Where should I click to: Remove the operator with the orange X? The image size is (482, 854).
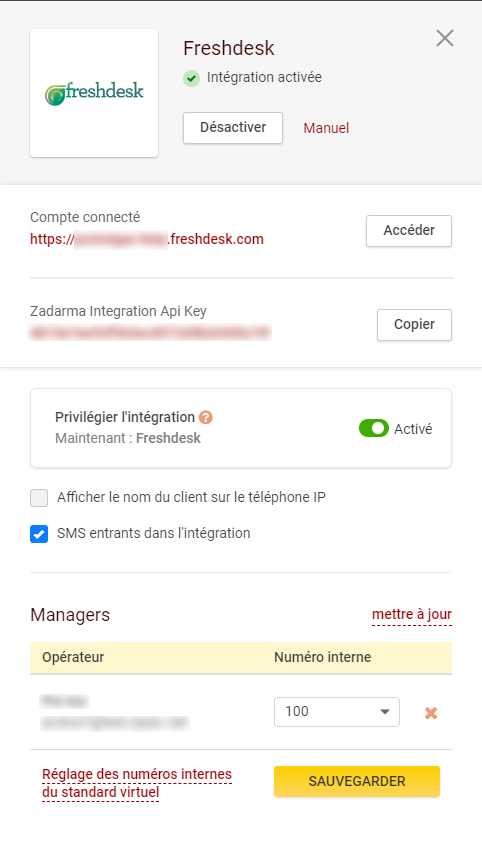click(x=431, y=713)
